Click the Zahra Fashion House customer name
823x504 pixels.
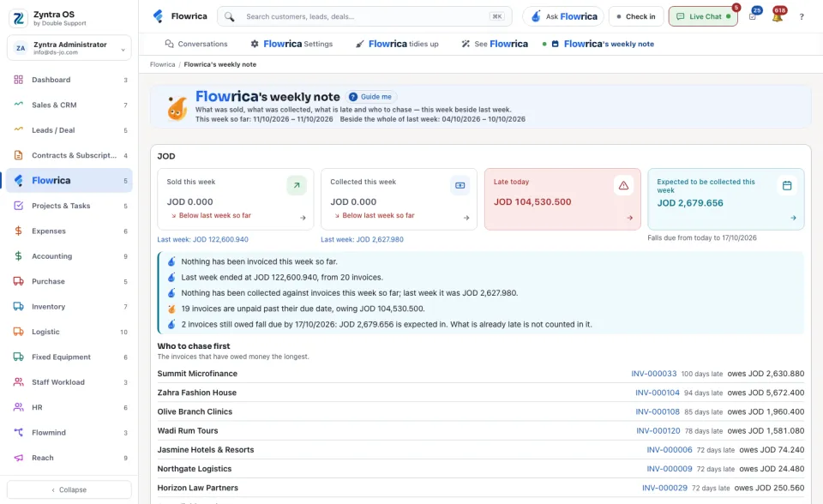197,393
